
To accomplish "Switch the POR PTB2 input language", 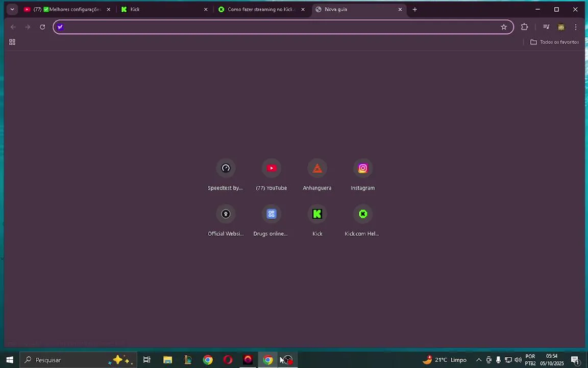I will (530, 360).
